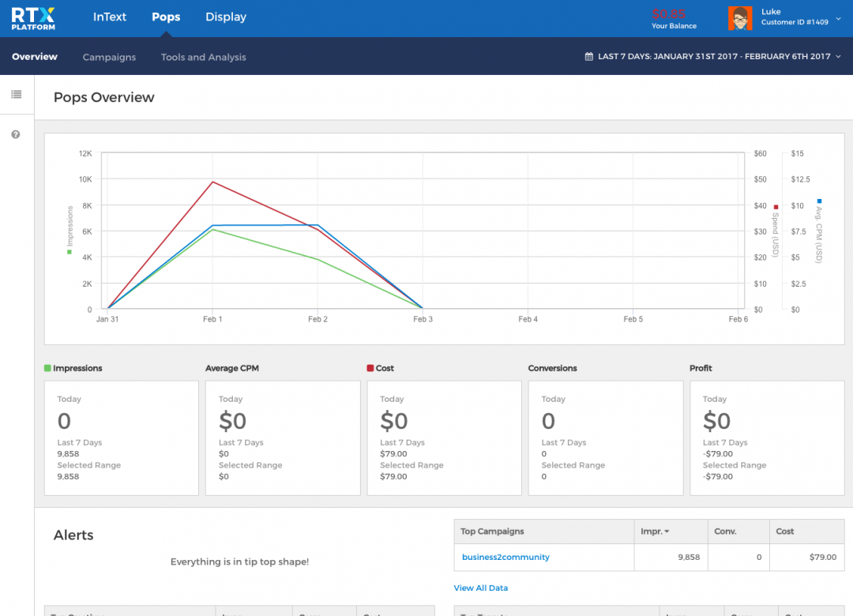Click the View All Data link
The image size is (853, 616).
(x=480, y=588)
